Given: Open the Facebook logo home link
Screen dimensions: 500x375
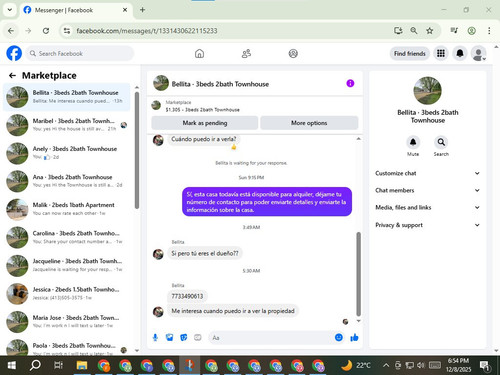Looking at the screenshot, I should click(14, 53).
